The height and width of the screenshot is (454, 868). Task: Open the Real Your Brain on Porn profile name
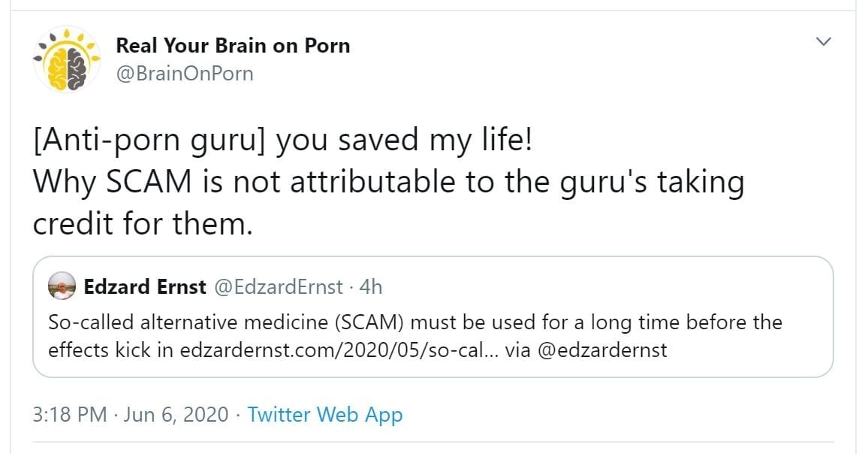[233, 46]
